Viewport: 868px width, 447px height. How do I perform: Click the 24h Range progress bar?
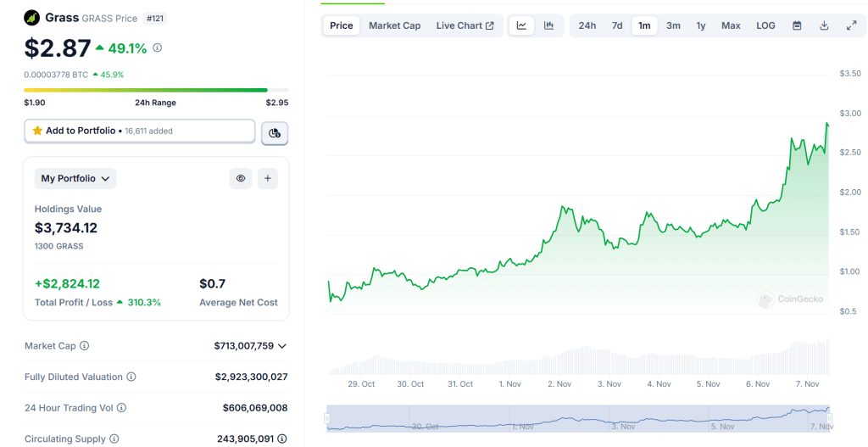coord(156,90)
